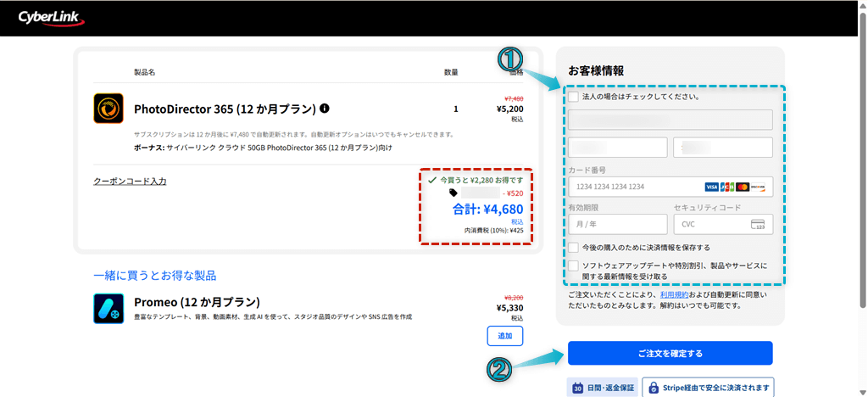
Task: Focus the first name field on the left
Action: (618, 148)
